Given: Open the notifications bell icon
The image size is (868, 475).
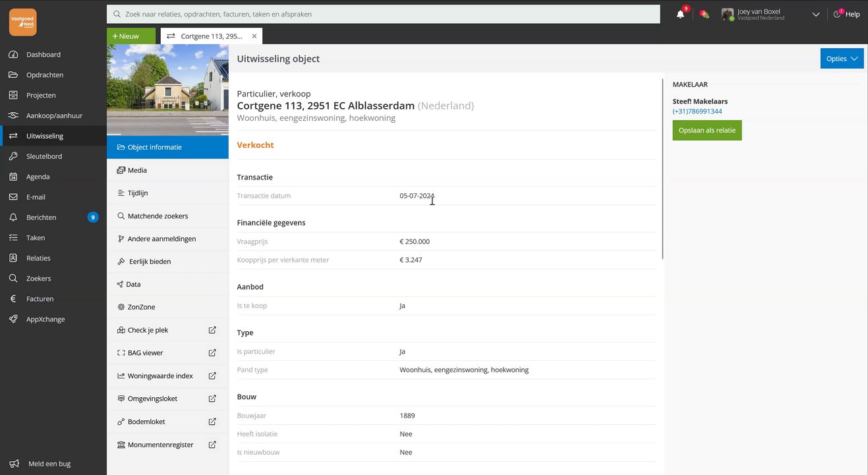Looking at the screenshot, I should pos(680,14).
